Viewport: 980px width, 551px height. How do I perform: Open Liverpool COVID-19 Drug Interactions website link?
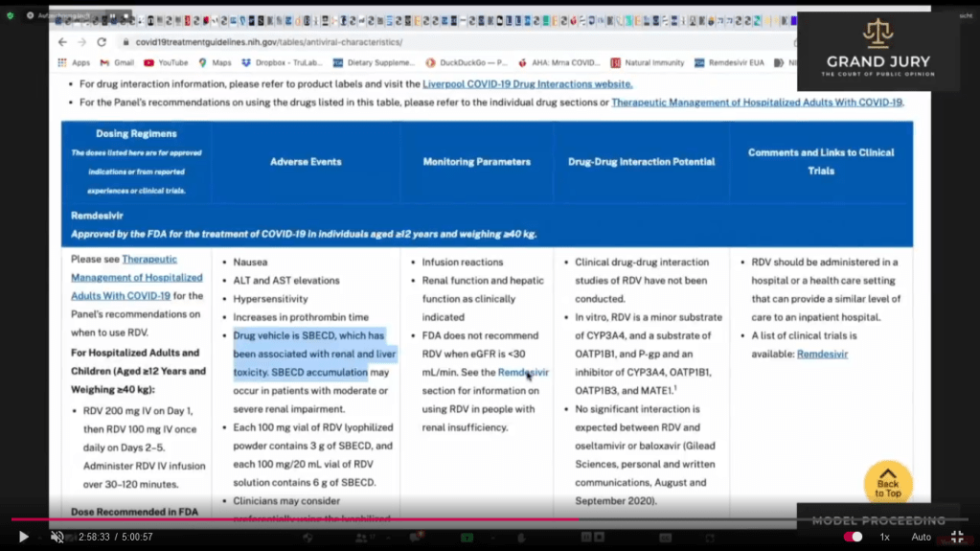tap(527, 84)
